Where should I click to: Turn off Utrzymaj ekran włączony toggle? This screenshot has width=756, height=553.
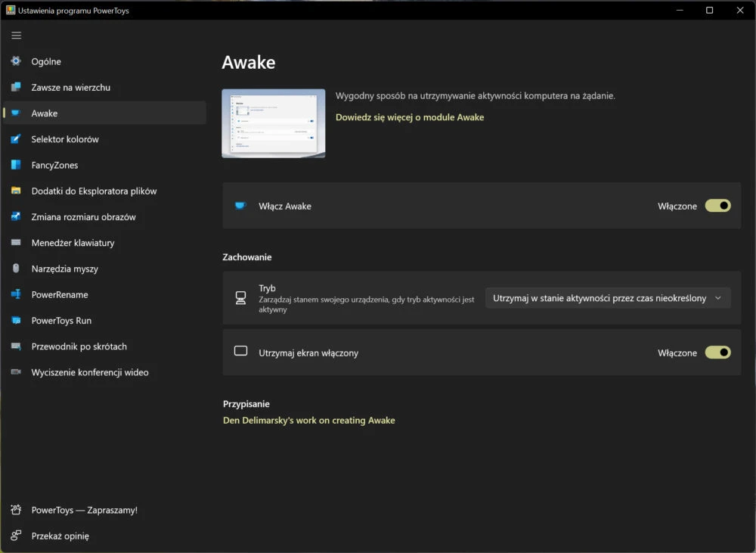(x=718, y=353)
